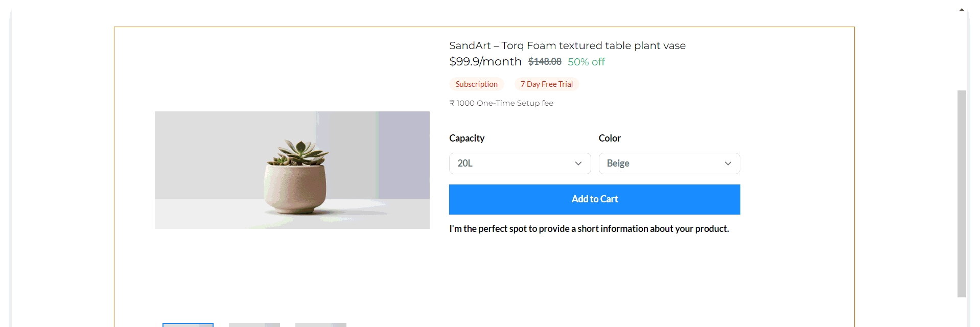Click the short product information description text

(589, 229)
